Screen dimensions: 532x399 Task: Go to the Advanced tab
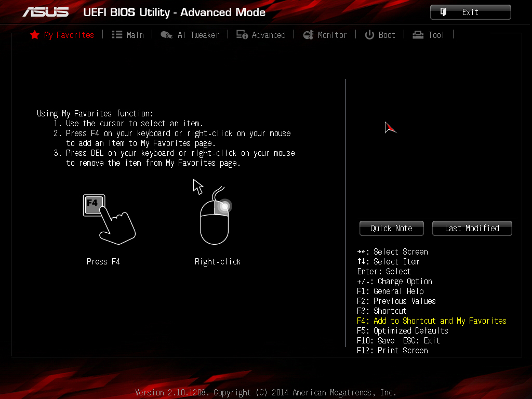point(269,35)
